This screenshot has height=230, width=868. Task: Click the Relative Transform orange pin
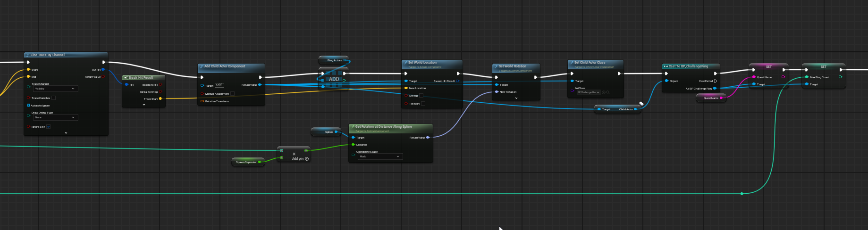pos(202,101)
